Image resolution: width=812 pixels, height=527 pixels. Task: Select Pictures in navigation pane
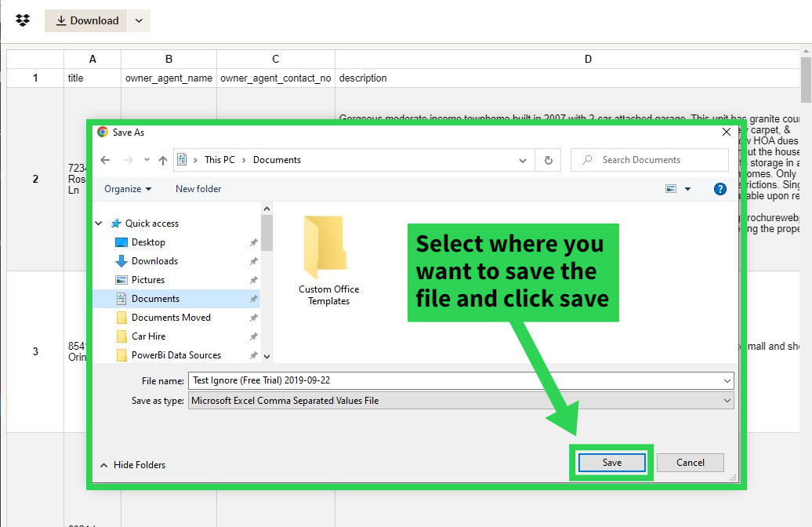click(147, 280)
